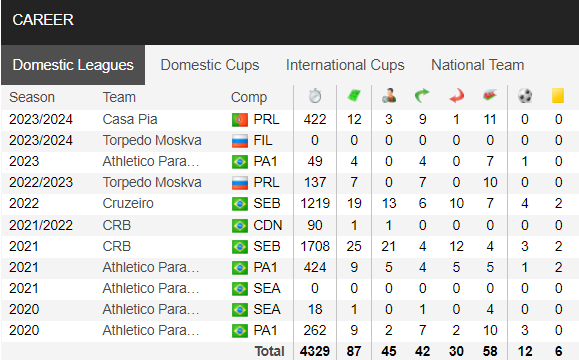Viewport: 579px width, 360px height.
Task: Click the SEB competition in Cruzeiro row
Action: [x=267, y=203]
